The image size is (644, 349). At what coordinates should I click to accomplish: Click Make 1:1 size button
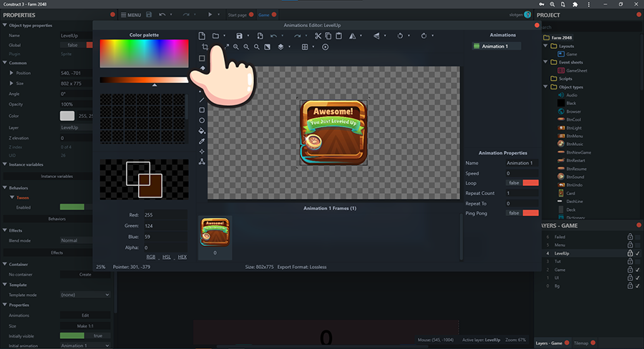[x=85, y=326]
